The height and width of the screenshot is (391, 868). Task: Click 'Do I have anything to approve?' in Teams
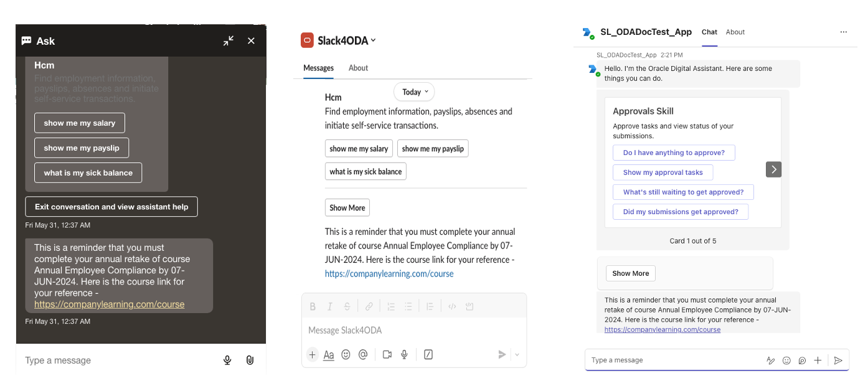click(674, 153)
